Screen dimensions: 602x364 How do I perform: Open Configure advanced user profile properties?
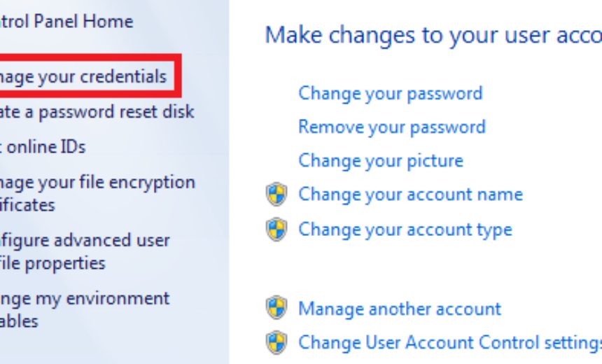(85, 252)
